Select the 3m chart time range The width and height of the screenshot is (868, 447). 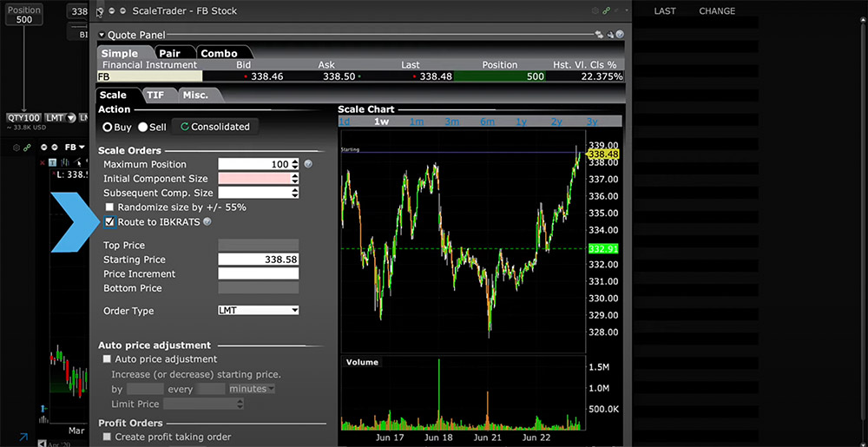coord(451,122)
